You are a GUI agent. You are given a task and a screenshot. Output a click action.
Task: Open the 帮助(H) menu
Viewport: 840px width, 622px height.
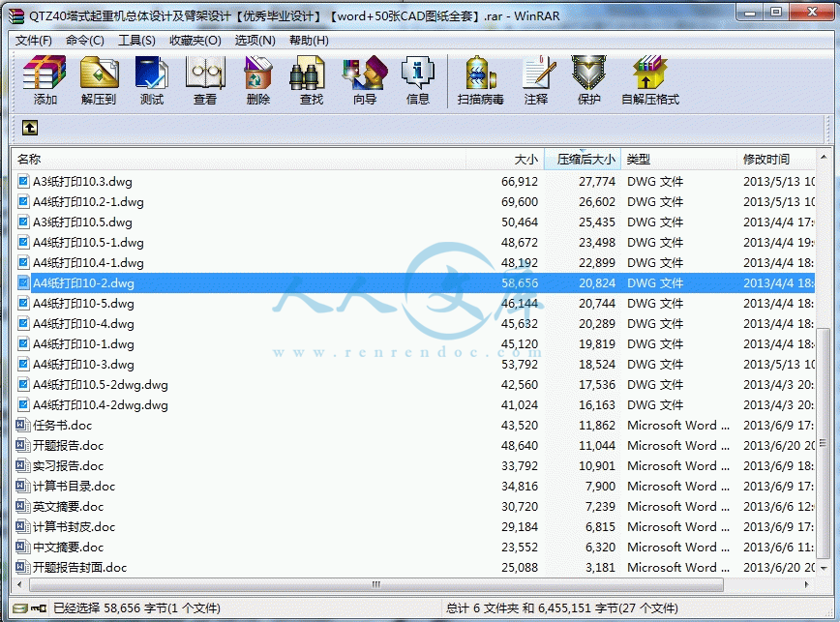click(x=309, y=41)
